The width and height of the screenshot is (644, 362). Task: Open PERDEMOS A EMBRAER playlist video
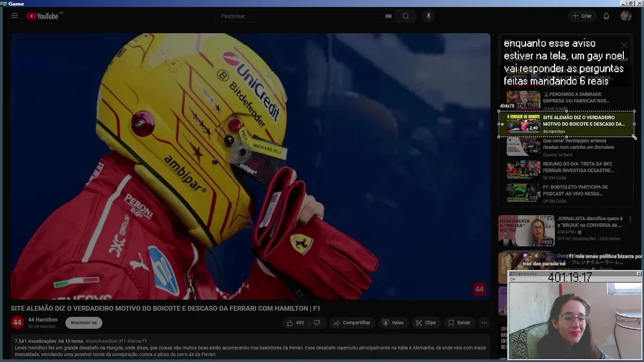pos(566,100)
